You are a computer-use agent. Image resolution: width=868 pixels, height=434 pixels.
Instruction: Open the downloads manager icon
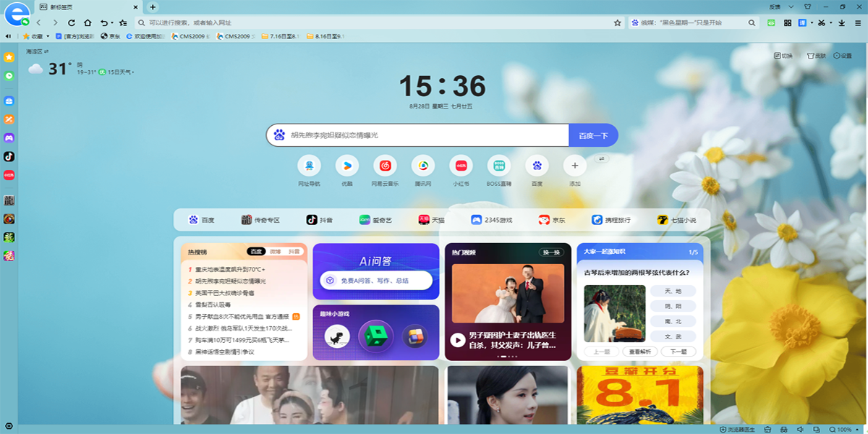coord(841,23)
